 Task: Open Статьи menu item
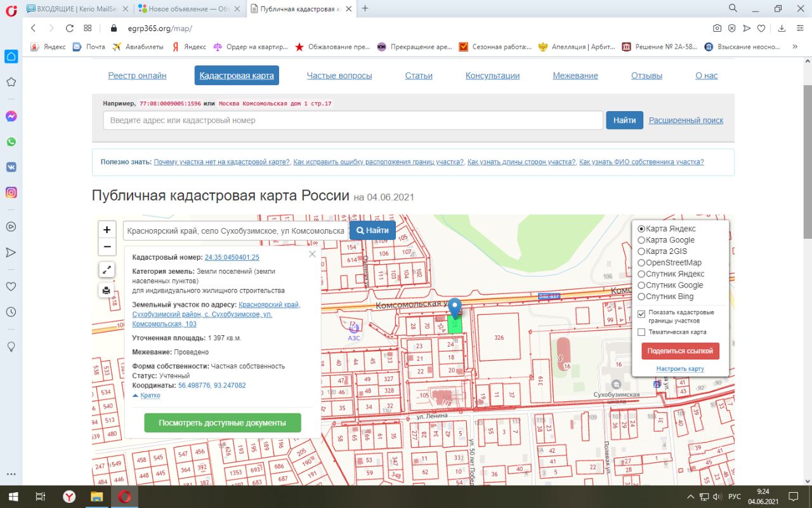419,76
